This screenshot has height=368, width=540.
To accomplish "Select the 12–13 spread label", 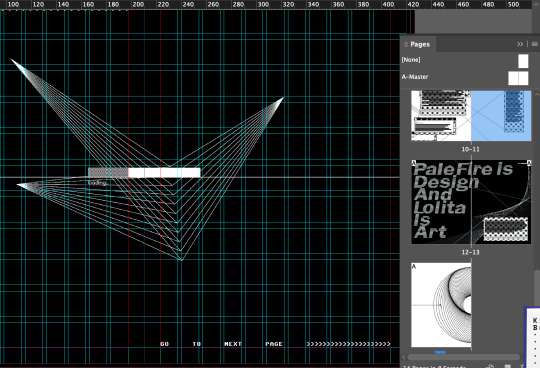I will [x=470, y=252].
